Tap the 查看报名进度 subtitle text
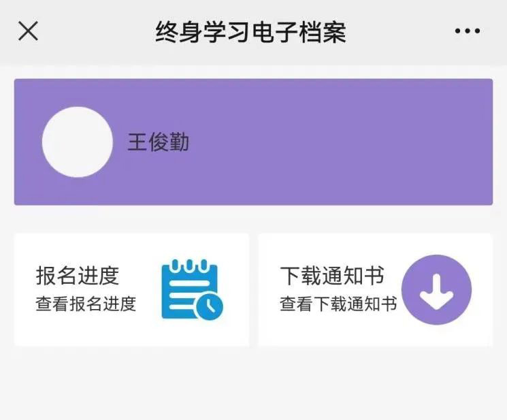The height and width of the screenshot is (420, 507). pyautogui.click(x=86, y=304)
